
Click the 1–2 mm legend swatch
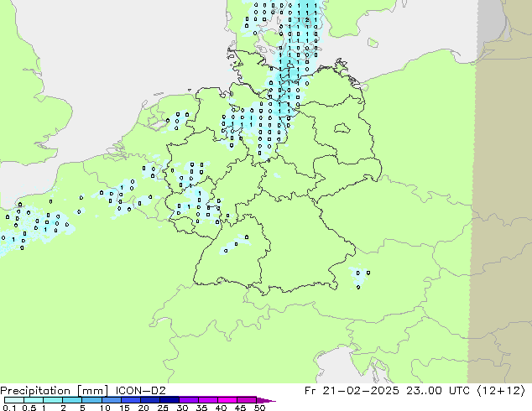point(53,400)
